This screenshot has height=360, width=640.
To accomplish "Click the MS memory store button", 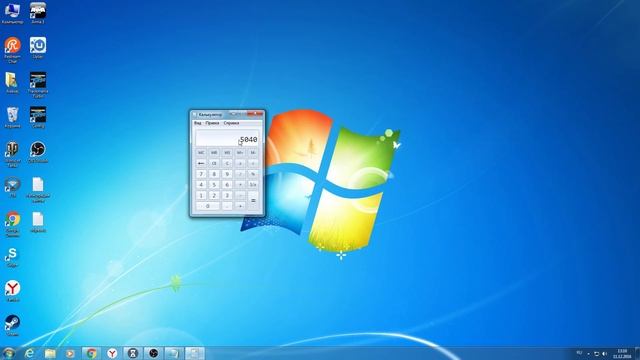I will pos(227,153).
